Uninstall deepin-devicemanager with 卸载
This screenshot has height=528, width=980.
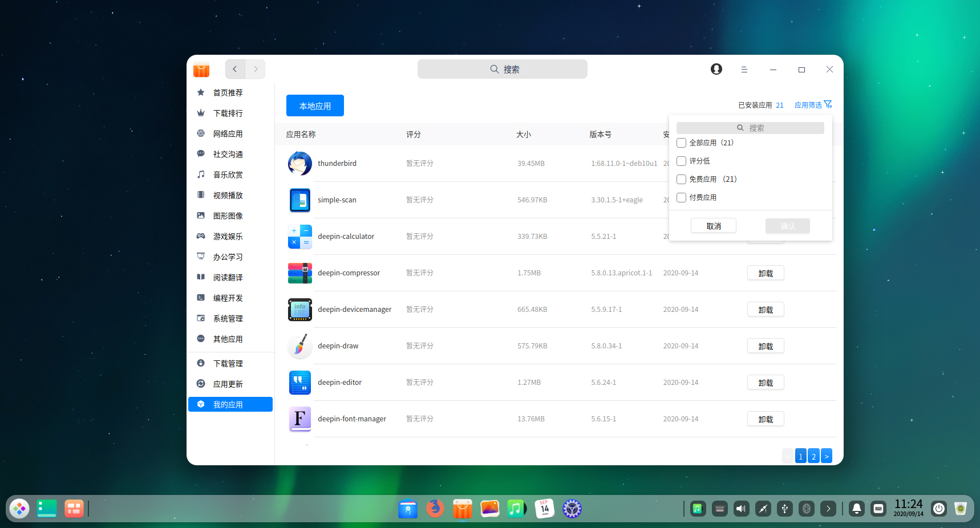[x=766, y=310]
